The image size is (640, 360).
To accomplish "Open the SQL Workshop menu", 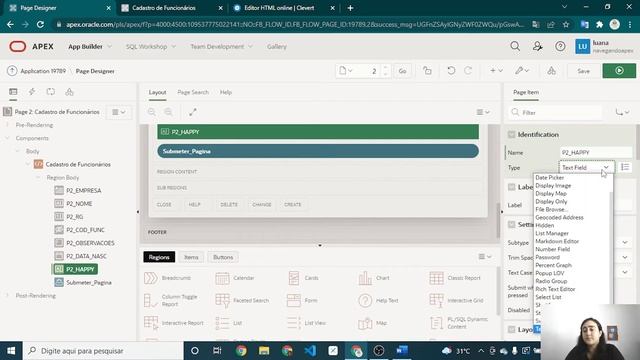I will click(151, 47).
